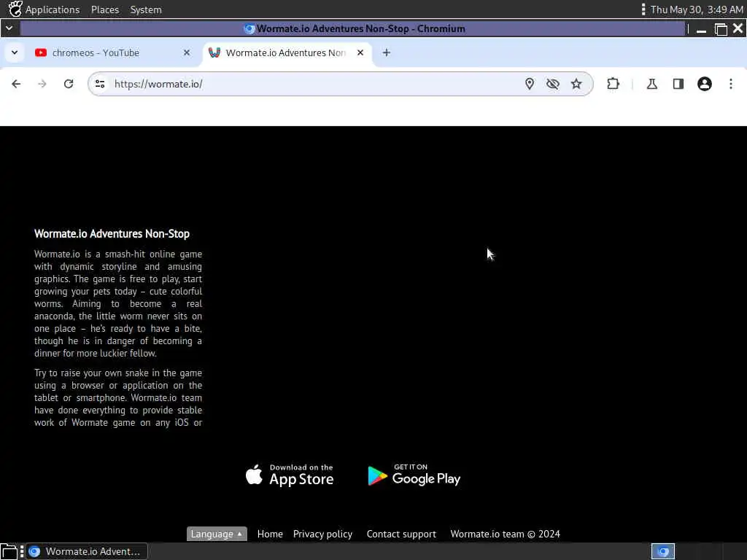The height and width of the screenshot is (560, 747).
Task: Open the Chrome Labs flask icon
Action: [x=652, y=84]
